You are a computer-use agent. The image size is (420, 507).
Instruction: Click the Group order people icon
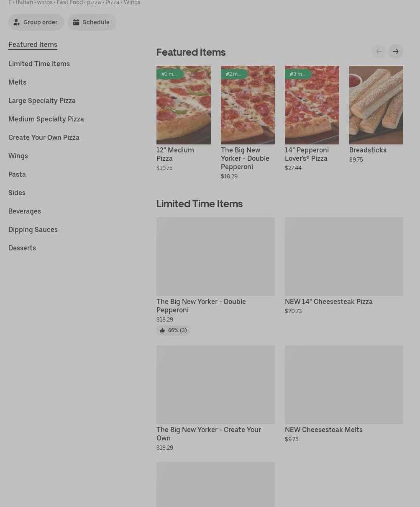17,22
